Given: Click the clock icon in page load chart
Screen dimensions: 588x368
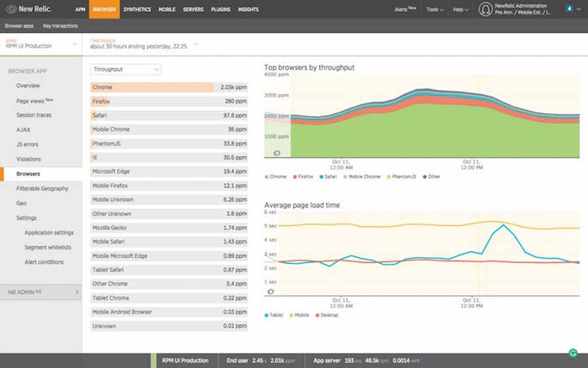Looking at the screenshot, I should (270, 292).
